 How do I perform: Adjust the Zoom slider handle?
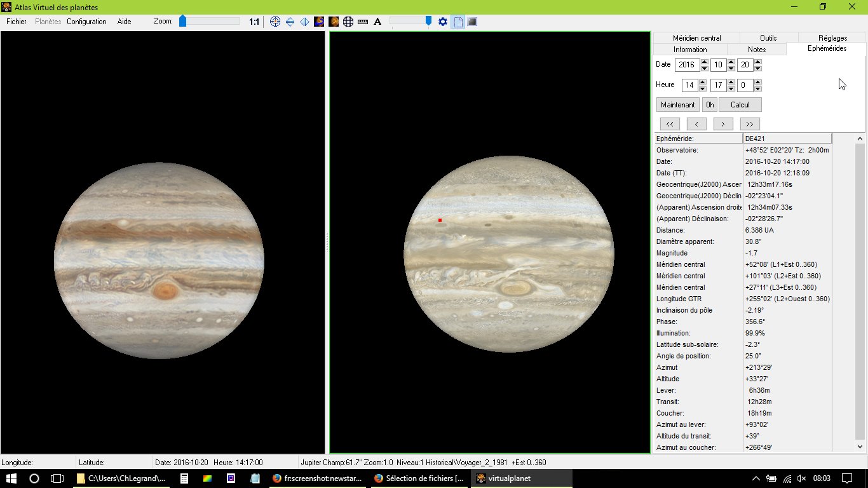[182, 21]
